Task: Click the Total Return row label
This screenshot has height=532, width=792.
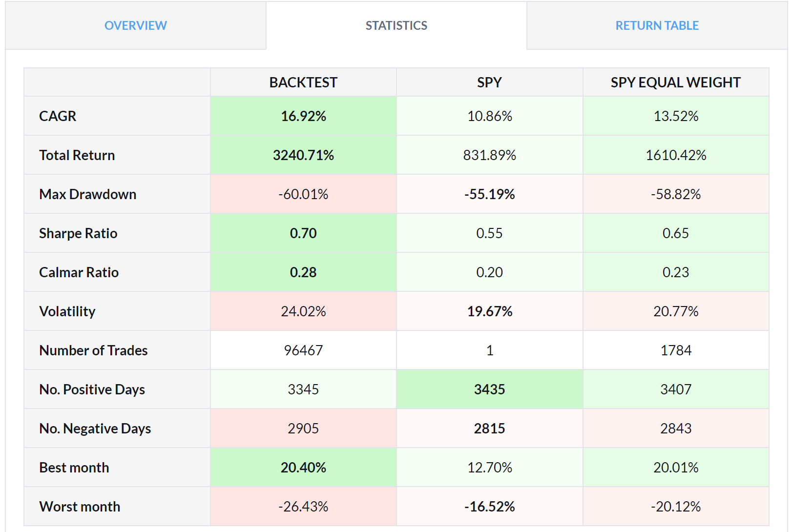Action: point(77,155)
